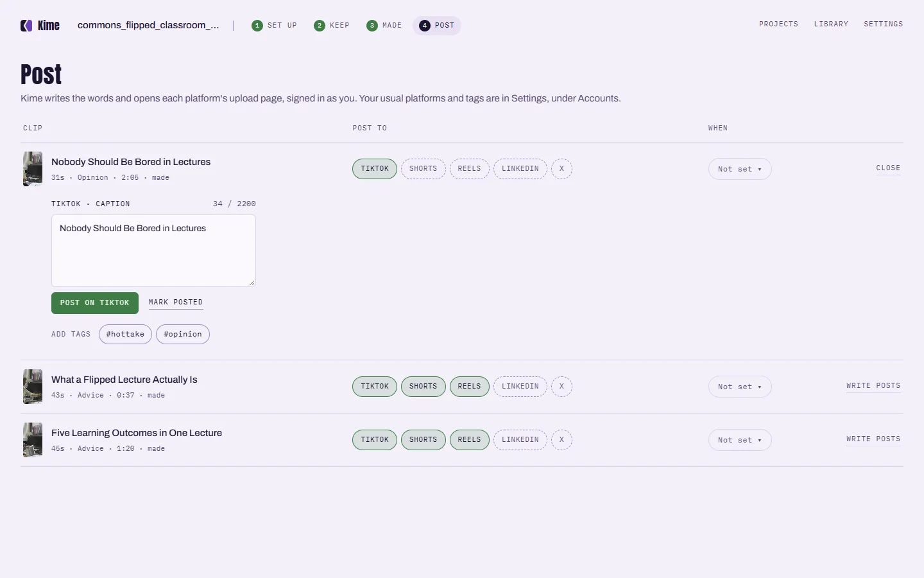Open When dropdown for What a Flipped Lecture

point(740,387)
